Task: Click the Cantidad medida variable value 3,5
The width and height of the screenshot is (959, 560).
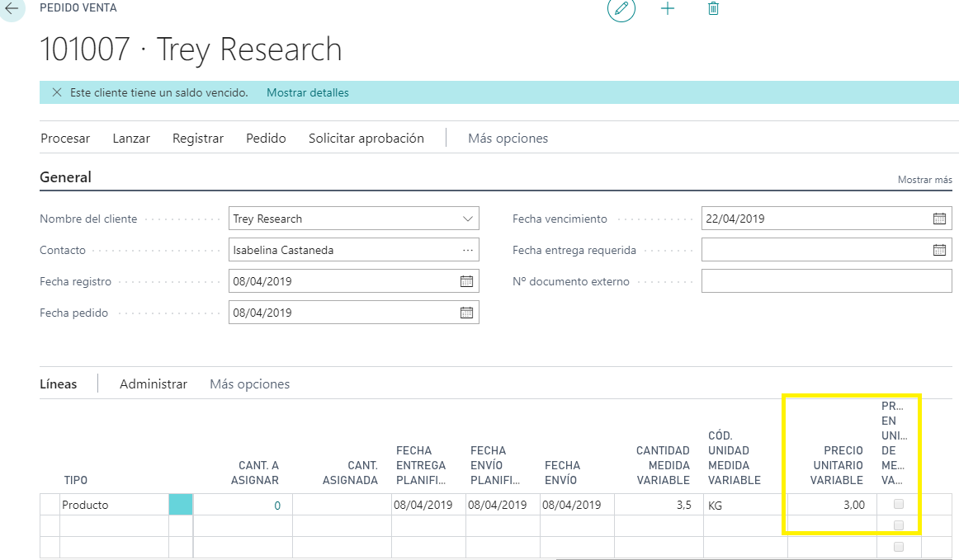Action: [x=684, y=505]
